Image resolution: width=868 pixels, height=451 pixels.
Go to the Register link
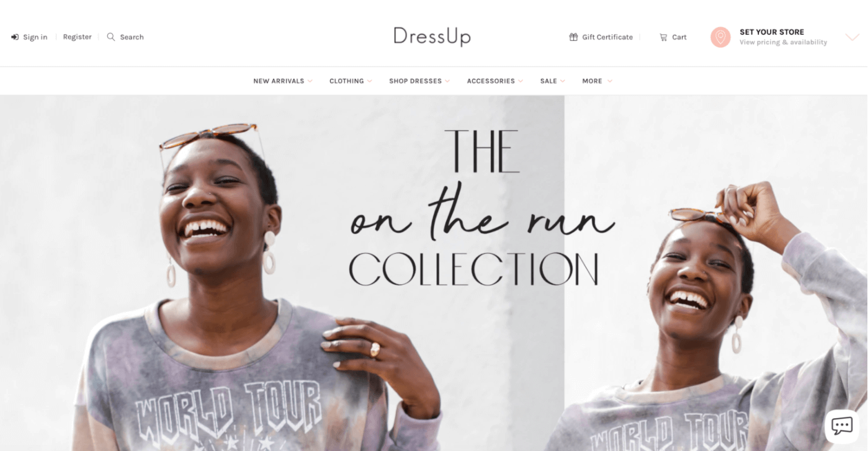point(77,37)
